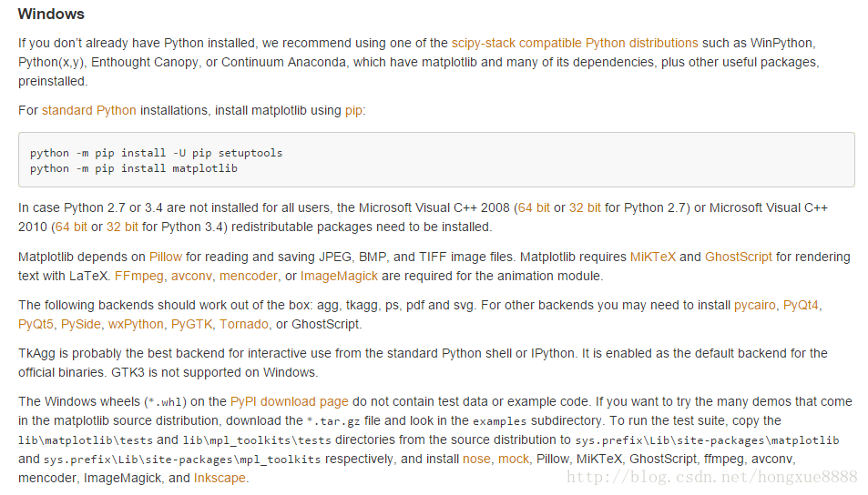Open the avconv link
This screenshot has height=495, width=868.
point(191,276)
